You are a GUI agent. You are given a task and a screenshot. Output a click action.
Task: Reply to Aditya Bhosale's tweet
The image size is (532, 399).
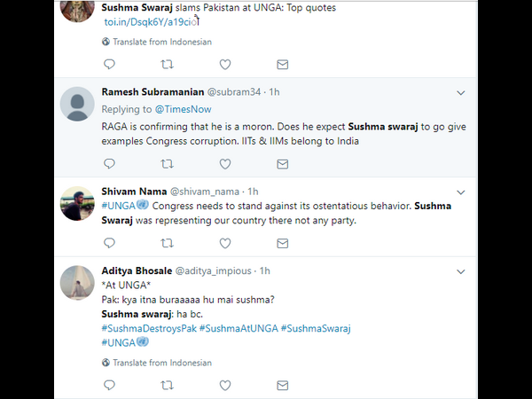point(109,385)
